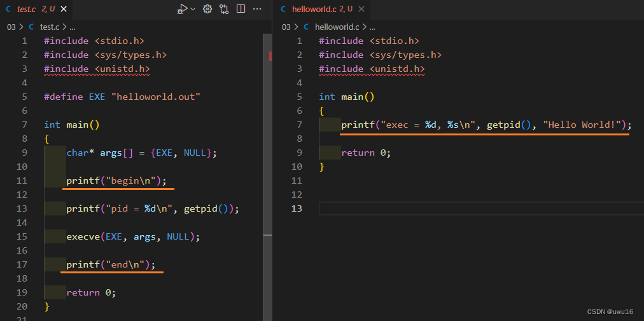Click the char* args[] declaration line
The height and width of the screenshot is (321, 644).
click(141, 153)
